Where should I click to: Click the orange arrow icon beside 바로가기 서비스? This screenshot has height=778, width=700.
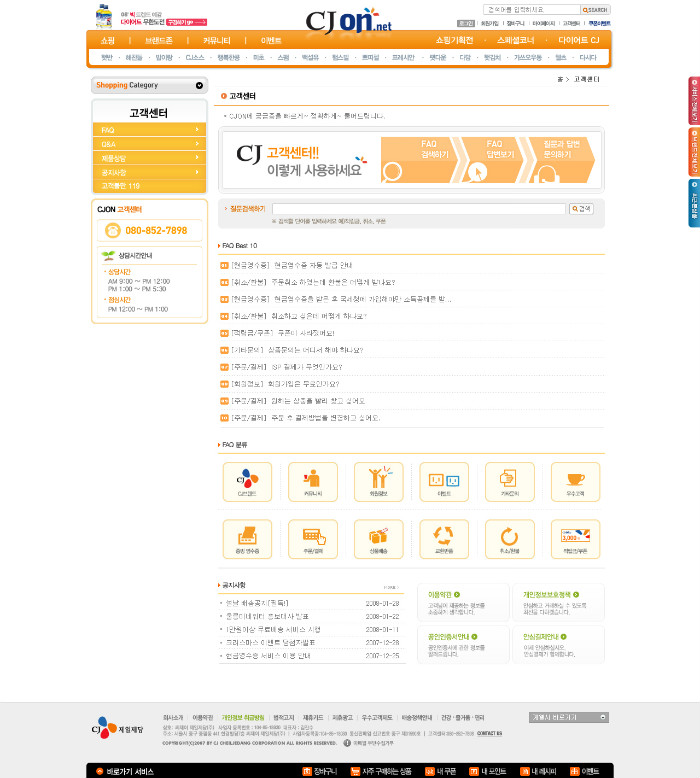point(99,771)
